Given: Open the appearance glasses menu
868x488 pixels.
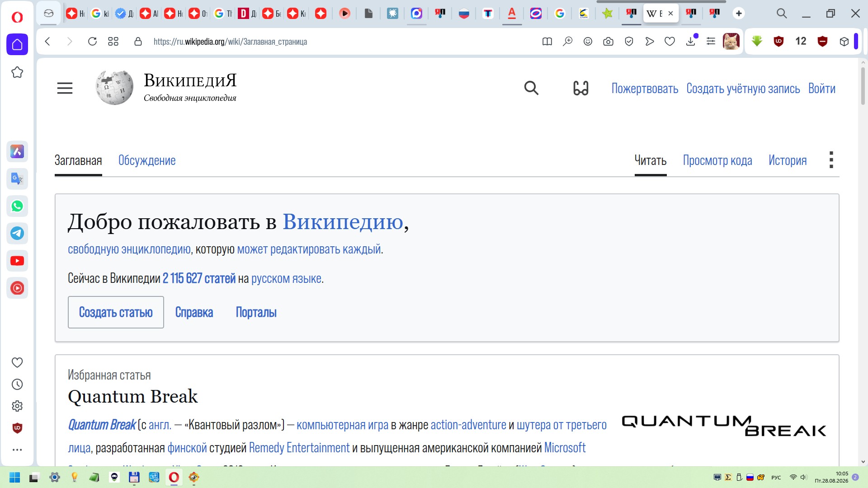Looking at the screenshot, I should point(580,88).
